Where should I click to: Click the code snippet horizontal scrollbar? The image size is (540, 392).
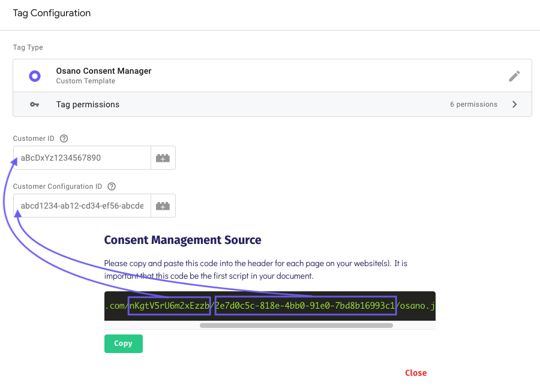296,325
